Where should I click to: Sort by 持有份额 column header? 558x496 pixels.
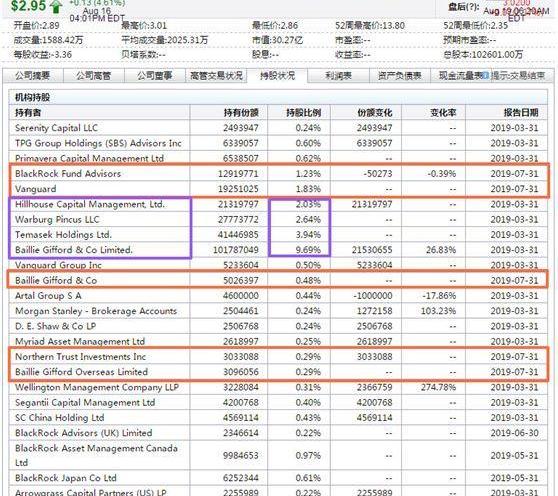coord(241,113)
